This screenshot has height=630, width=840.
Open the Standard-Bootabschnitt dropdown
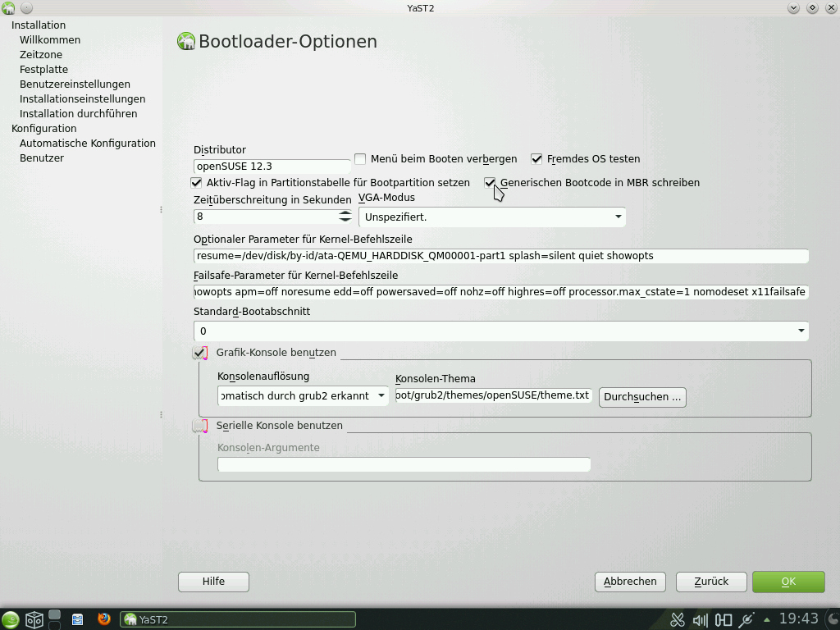(501, 331)
